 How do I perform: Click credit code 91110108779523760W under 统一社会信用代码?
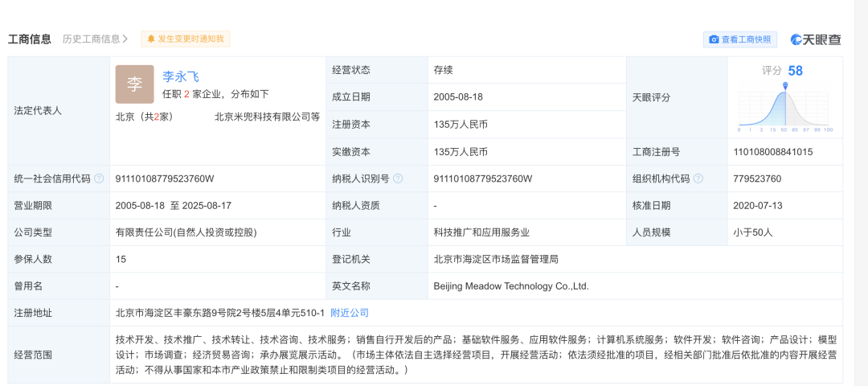coord(165,179)
